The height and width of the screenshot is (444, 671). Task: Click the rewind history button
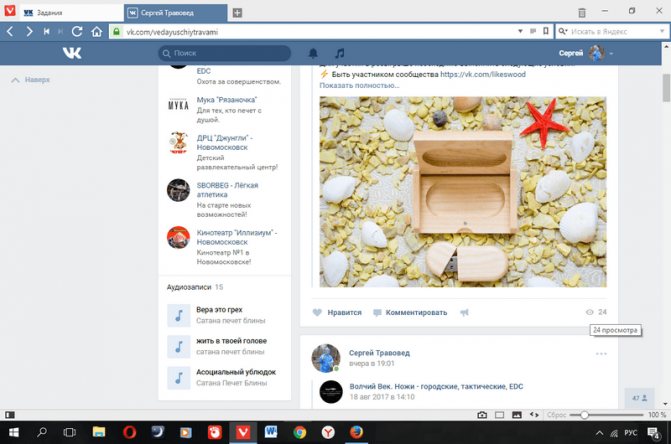coord(46,32)
